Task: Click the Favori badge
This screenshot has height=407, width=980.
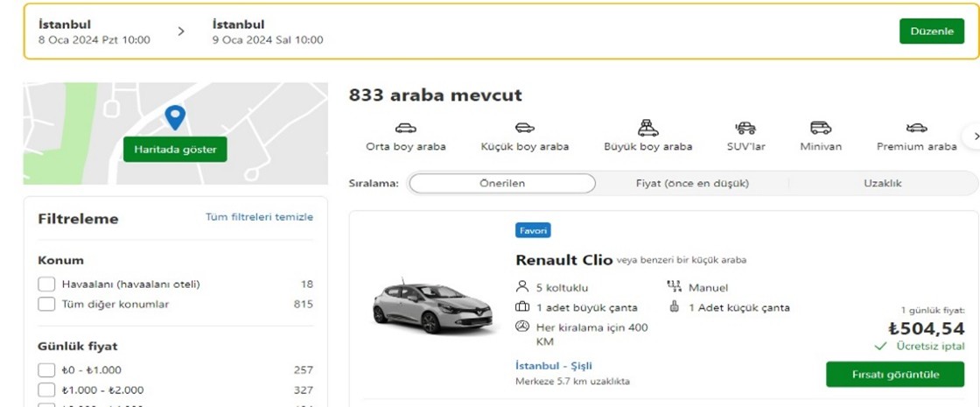Action: pyautogui.click(x=533, y=231)
